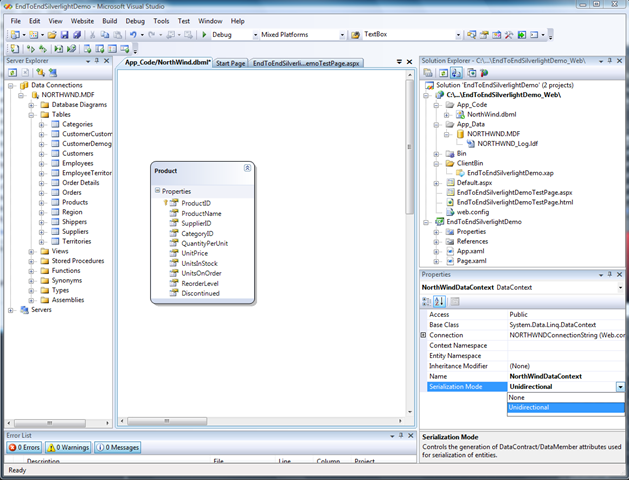Toggle the 0 Messages filter button
The height and width of the screenshot is (480, 629).
(117, 447)
